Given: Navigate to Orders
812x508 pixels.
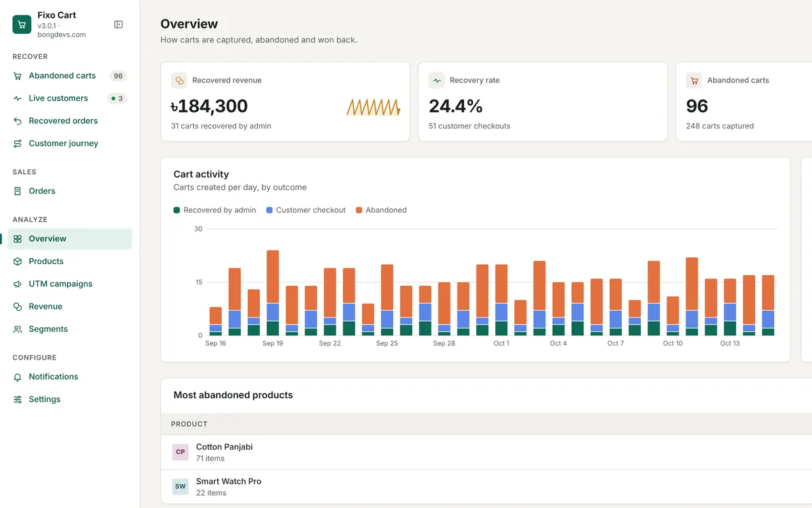Looking at the screenshot, I should click(70, 191).
